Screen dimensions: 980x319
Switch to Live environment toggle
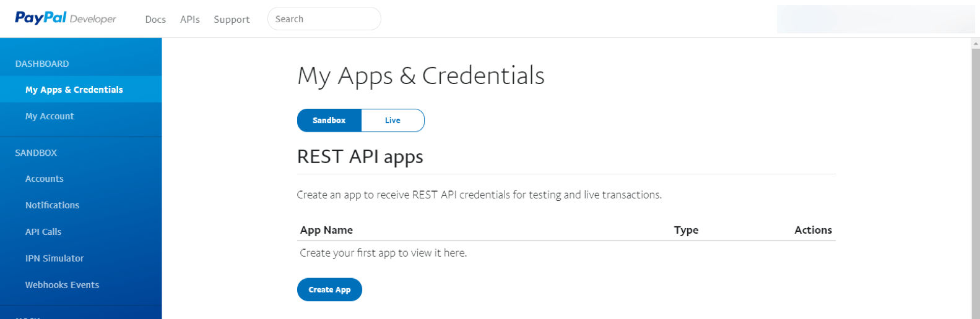point(392,121)
